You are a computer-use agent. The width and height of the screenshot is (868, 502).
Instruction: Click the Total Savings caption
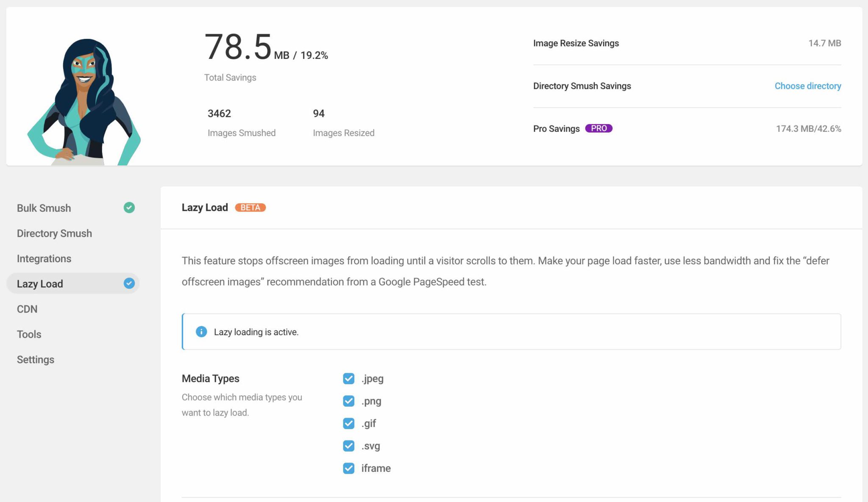pos(230,78)
